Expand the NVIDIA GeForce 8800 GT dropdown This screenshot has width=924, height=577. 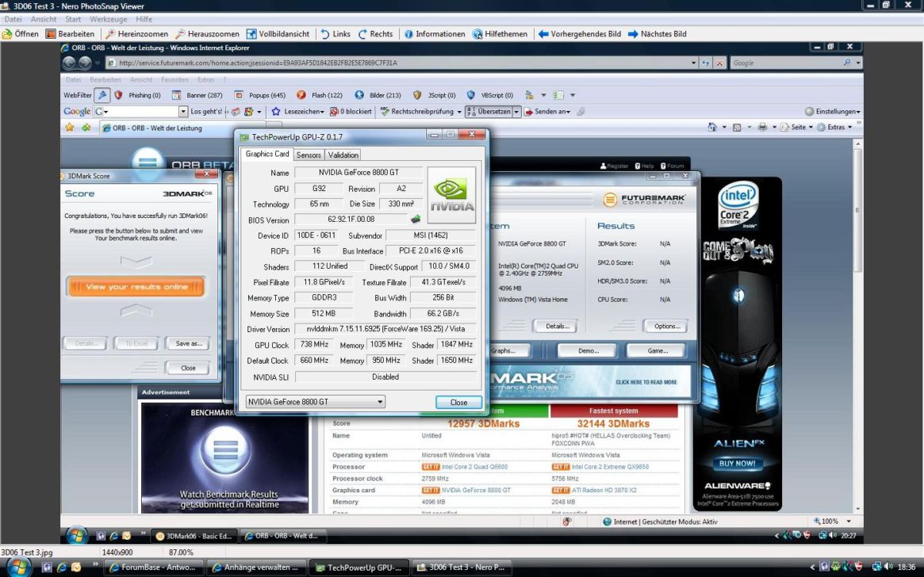click(380, 402)
